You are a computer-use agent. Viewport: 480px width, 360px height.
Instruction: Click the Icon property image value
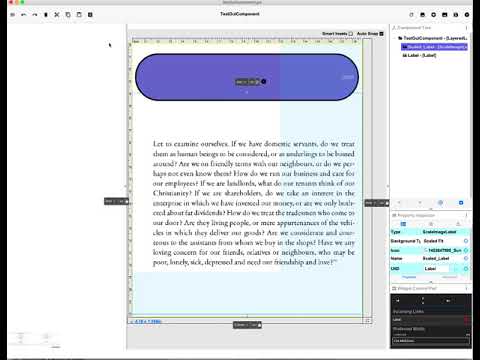[442, 250]
